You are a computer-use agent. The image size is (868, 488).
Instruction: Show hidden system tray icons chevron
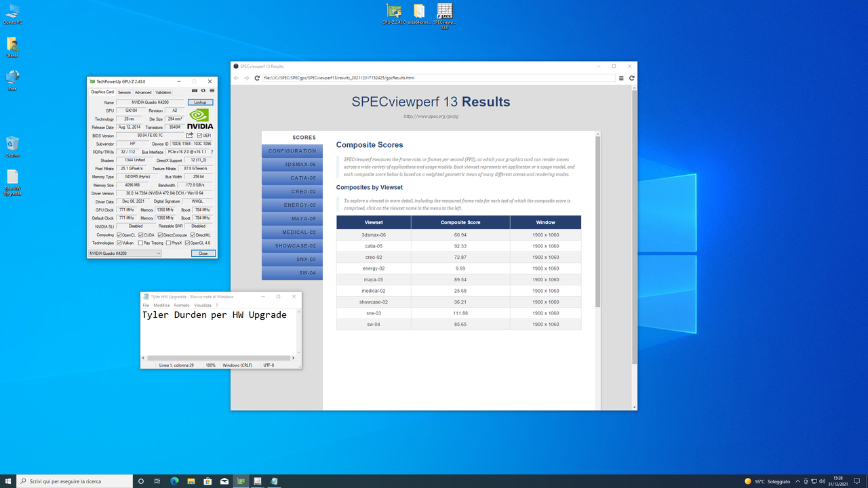(797, 481)
